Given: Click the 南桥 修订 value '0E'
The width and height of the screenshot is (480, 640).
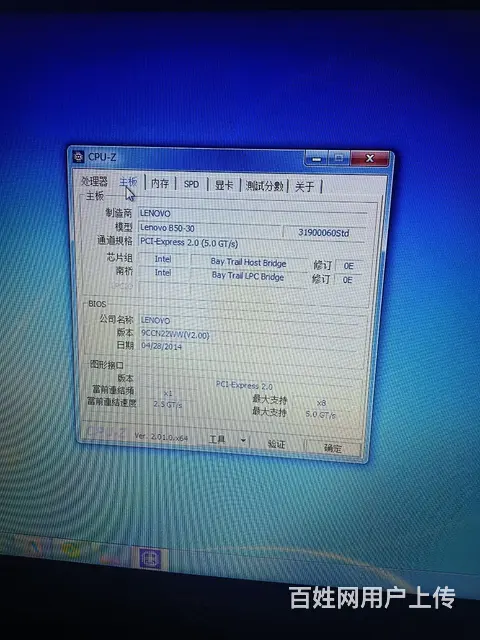Looking at the screenshot, I should click(x=347, y=280).
